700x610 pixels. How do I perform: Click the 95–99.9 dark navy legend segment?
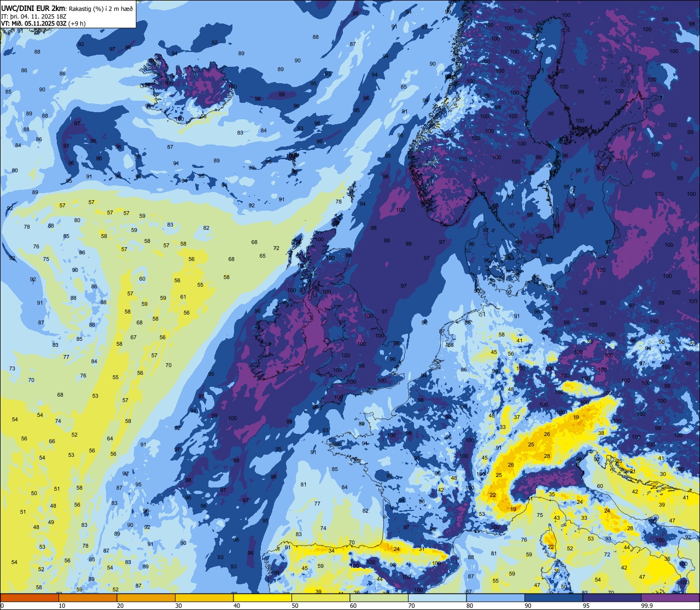[x=612, y=597]
